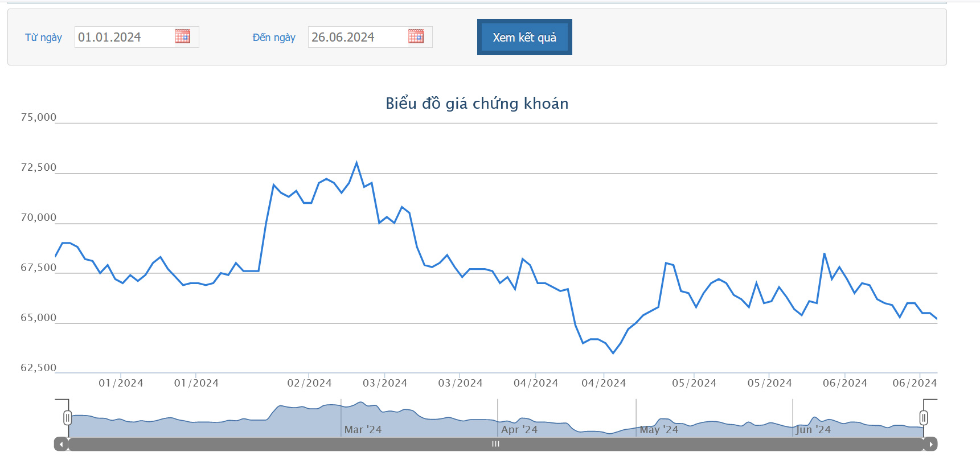The image size is (980, 456).
Task: Click the highest peak on the price line
Action: pos(356,163)
